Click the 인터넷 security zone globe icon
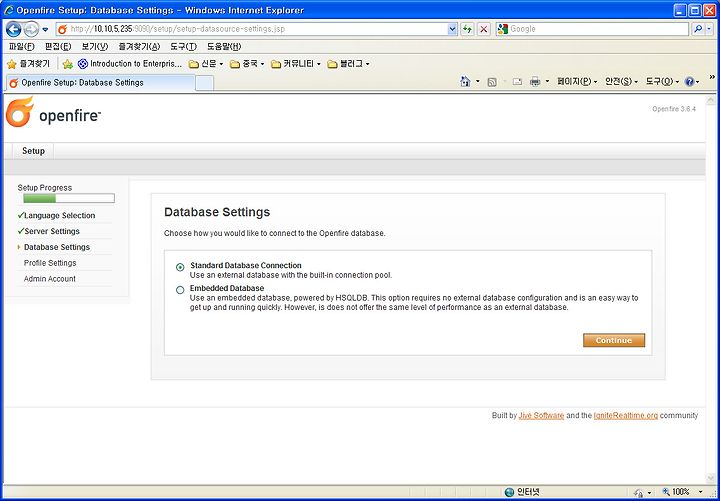Image resolution: width=720 pixels, height=501 pixels. [509, 492]
